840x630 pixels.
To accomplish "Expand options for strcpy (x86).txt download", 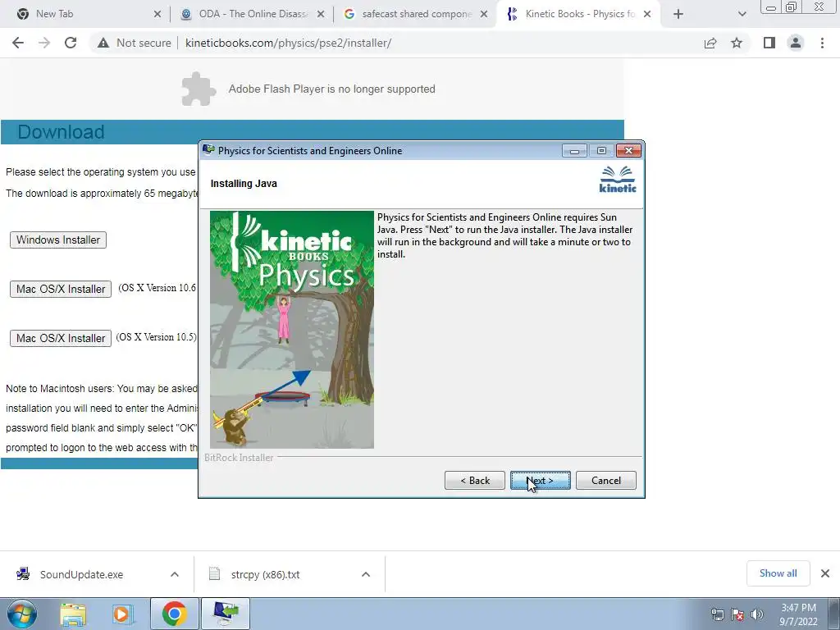I will tap(366, 574).
